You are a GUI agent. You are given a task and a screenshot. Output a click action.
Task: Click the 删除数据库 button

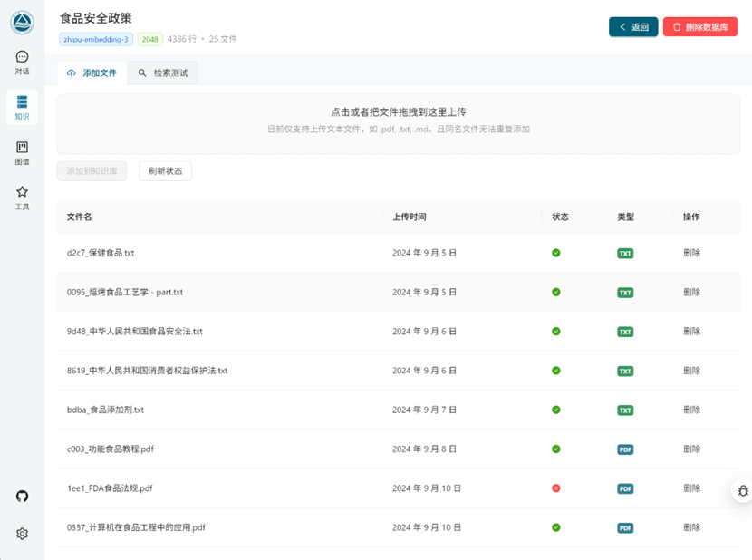(700, 27)
